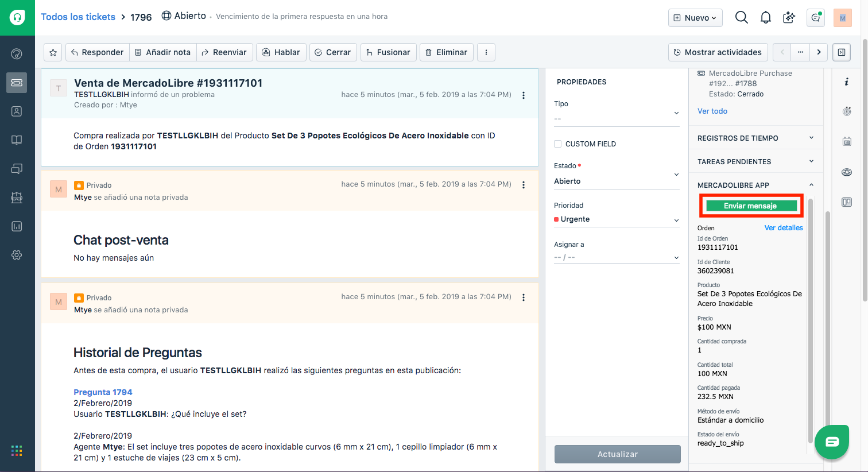Click Fusionar in ticket toolbar
The height and width of the screenshot is (472, 868).
point(389,52)
